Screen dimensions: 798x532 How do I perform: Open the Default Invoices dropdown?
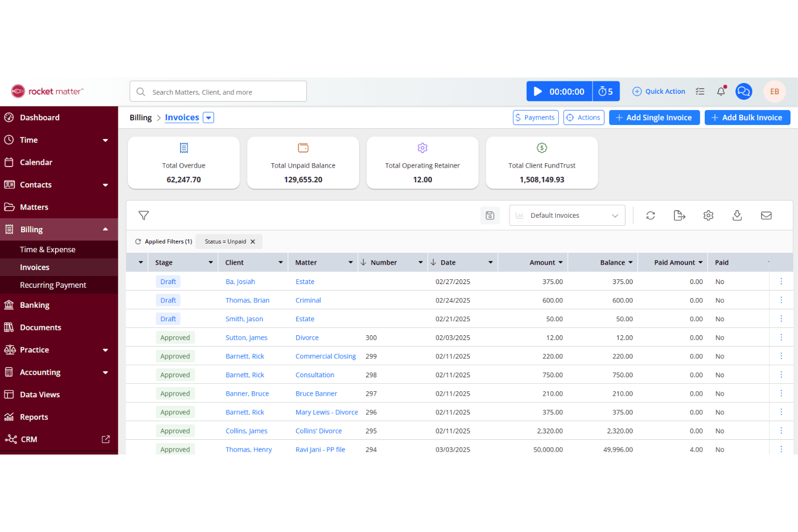(x=567, y=216)
